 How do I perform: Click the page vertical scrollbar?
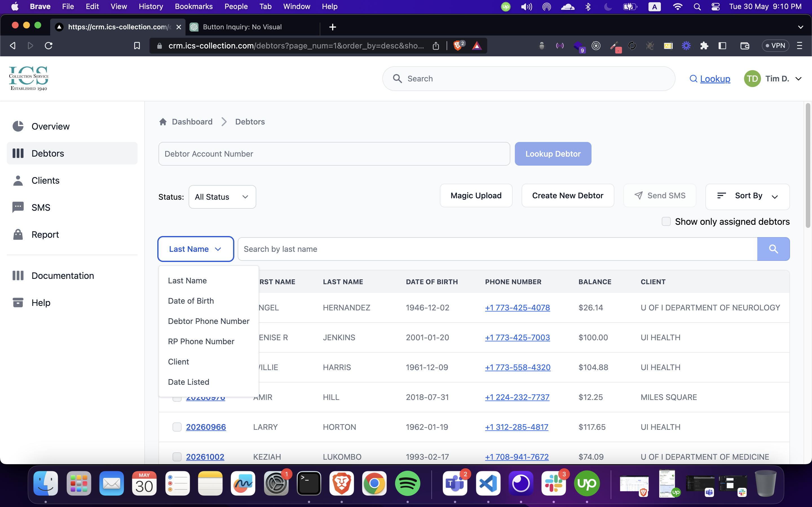coord(808,166)
